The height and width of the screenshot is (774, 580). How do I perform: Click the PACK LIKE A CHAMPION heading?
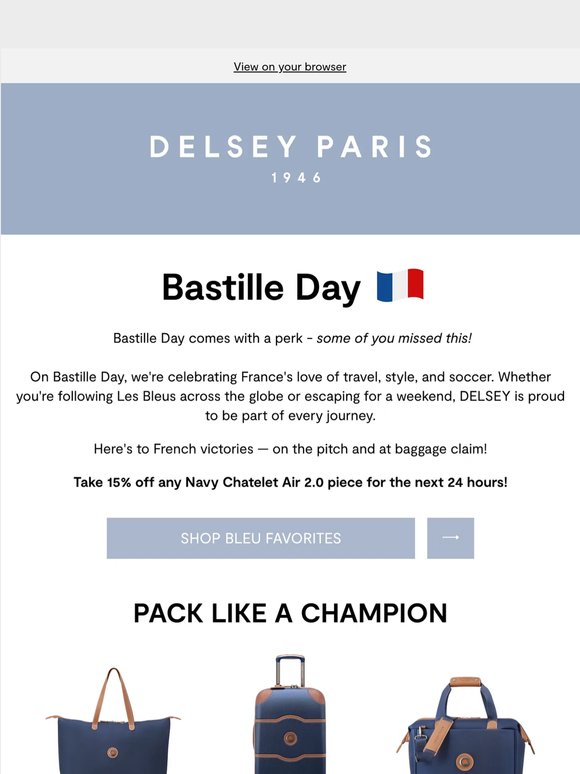[290, 613]
